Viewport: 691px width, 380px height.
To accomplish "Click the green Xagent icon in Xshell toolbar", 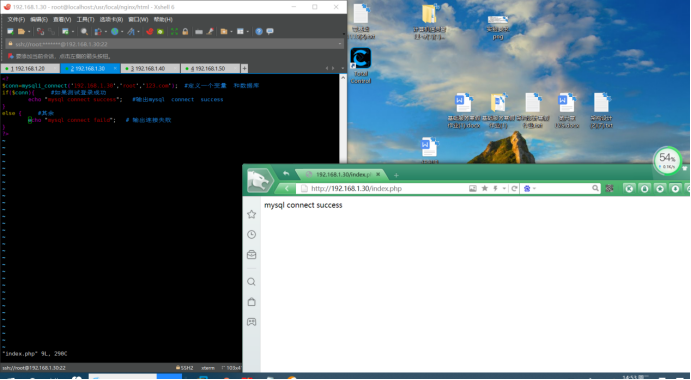I will point(160,31).
